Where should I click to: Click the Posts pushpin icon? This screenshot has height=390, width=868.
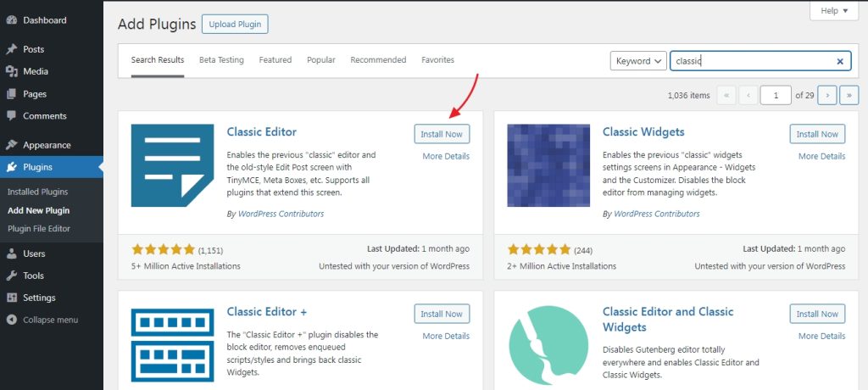coord(12,49)
